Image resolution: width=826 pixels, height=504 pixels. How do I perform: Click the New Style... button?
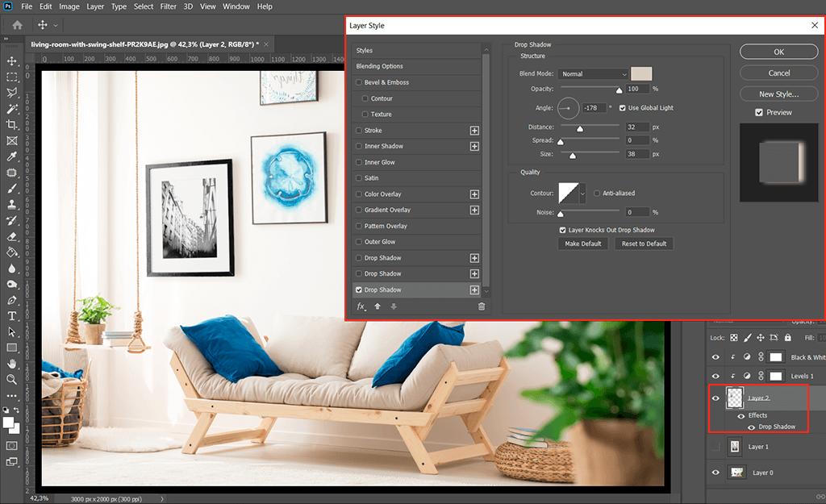point(778,94)
